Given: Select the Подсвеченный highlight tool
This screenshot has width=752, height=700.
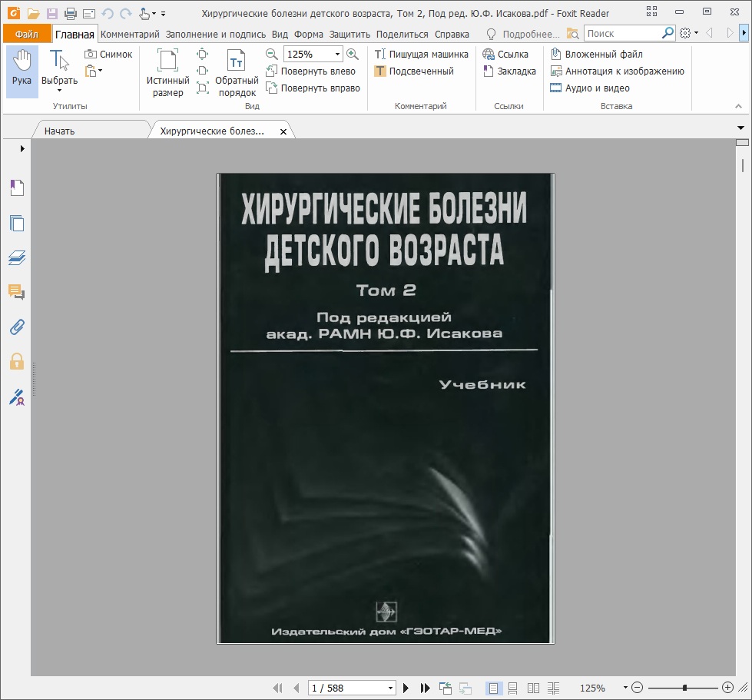Looking at the screenshot, I should pos(414,71).
